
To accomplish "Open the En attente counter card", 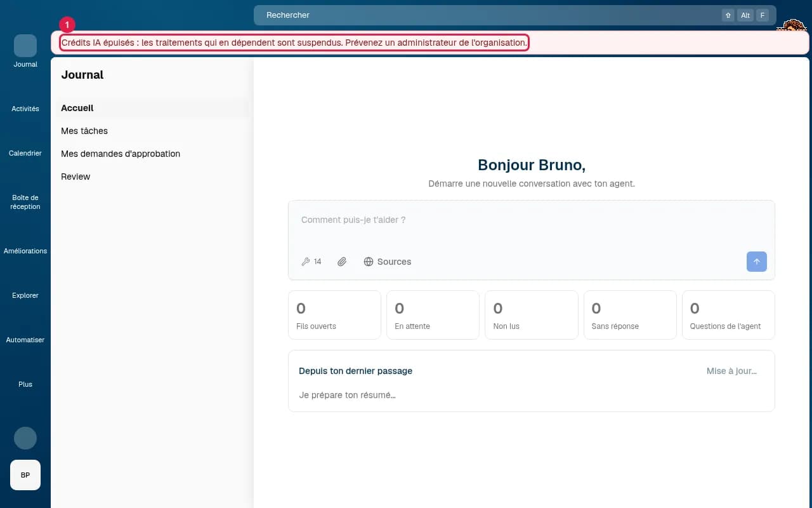I will pyautogui.click(x=433, y=315).
